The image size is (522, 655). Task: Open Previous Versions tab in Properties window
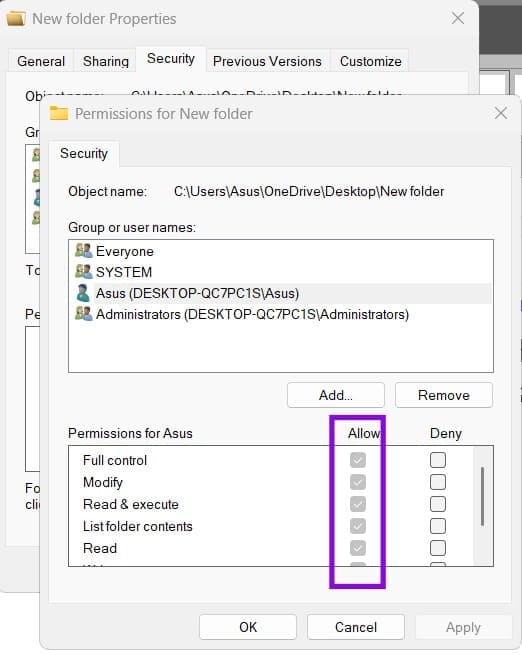(x=267, y=61)
